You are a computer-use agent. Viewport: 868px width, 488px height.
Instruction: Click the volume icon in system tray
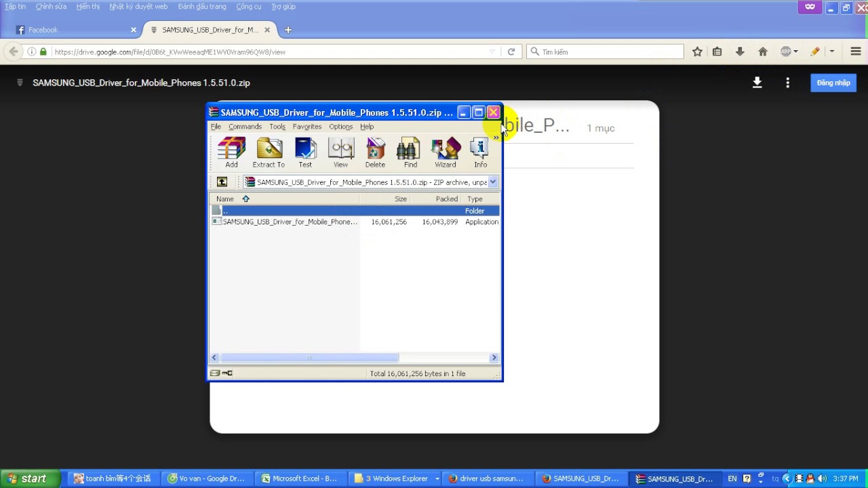click(822, 479)
